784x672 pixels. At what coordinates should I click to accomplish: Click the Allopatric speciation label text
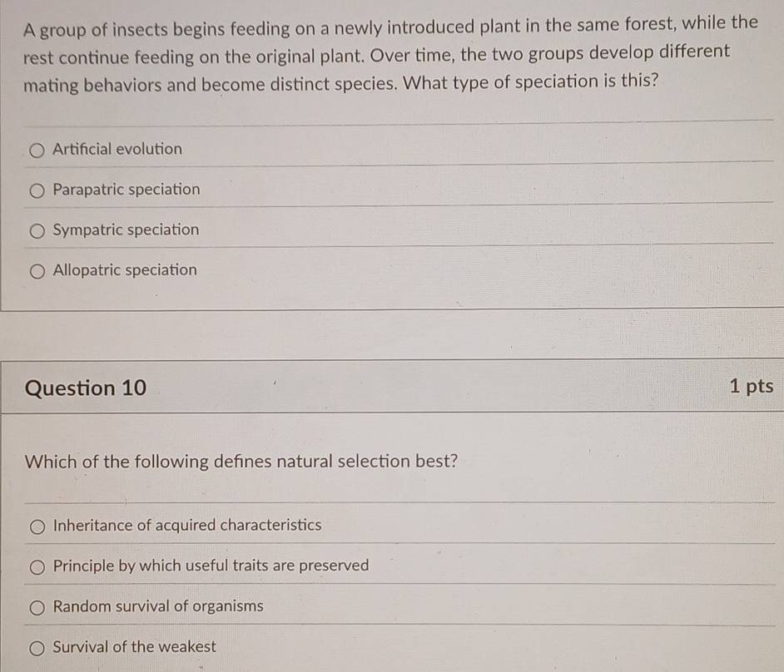pyautogui.click(x=125, y=270)
